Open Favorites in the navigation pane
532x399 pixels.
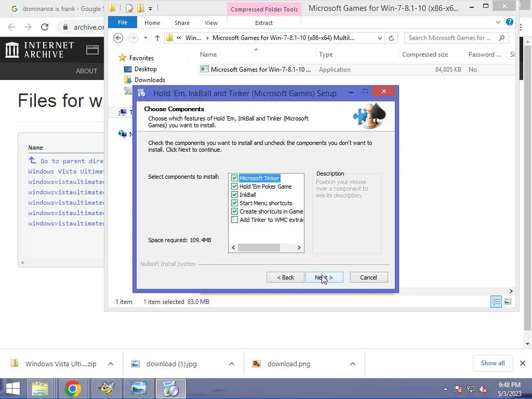[x=141, y=58]
